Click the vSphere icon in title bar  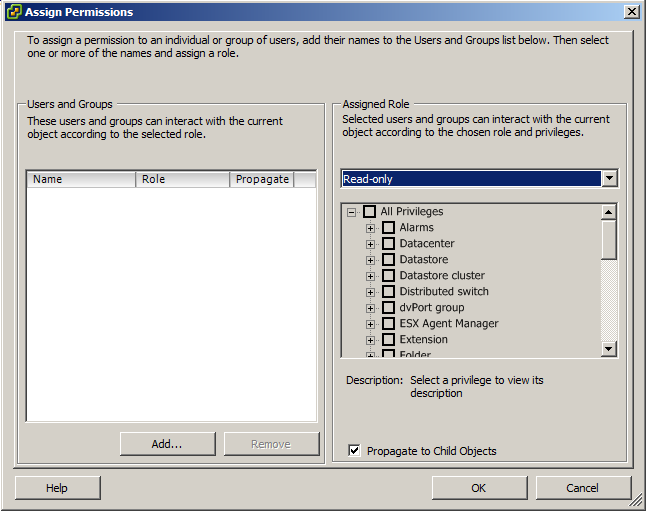[12, 12]
